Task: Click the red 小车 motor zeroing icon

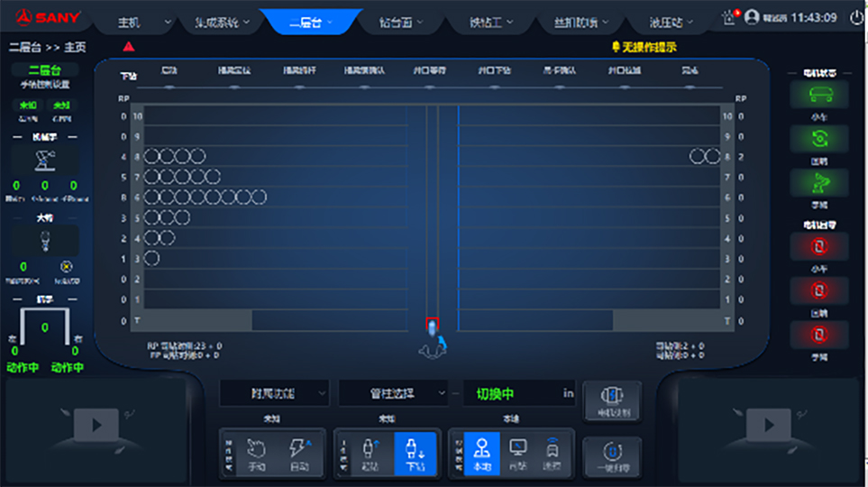Action: click(x=819, y=246)
